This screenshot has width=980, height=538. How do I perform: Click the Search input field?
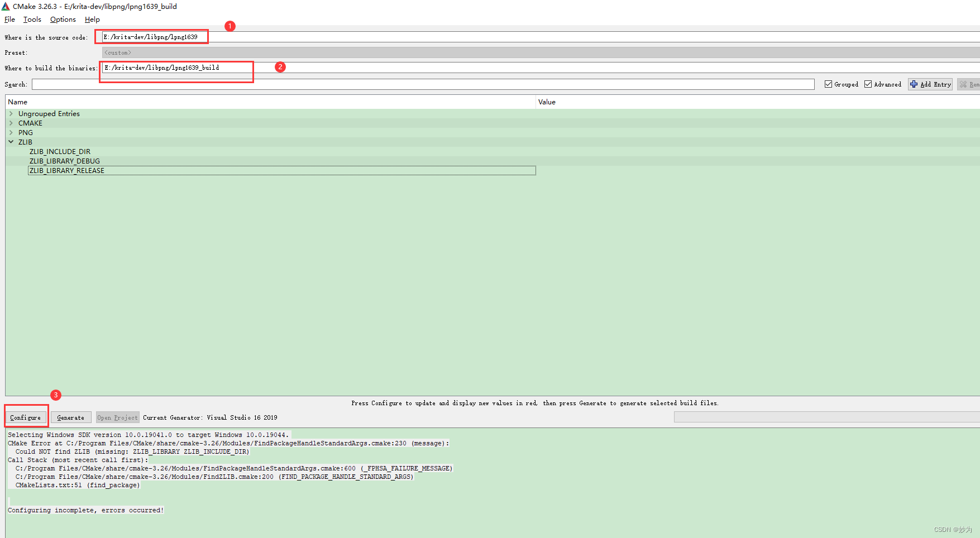pos(423,84)
